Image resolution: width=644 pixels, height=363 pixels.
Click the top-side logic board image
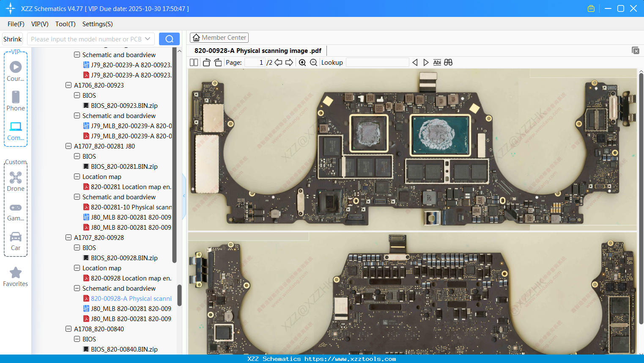[x=412, y=150]
